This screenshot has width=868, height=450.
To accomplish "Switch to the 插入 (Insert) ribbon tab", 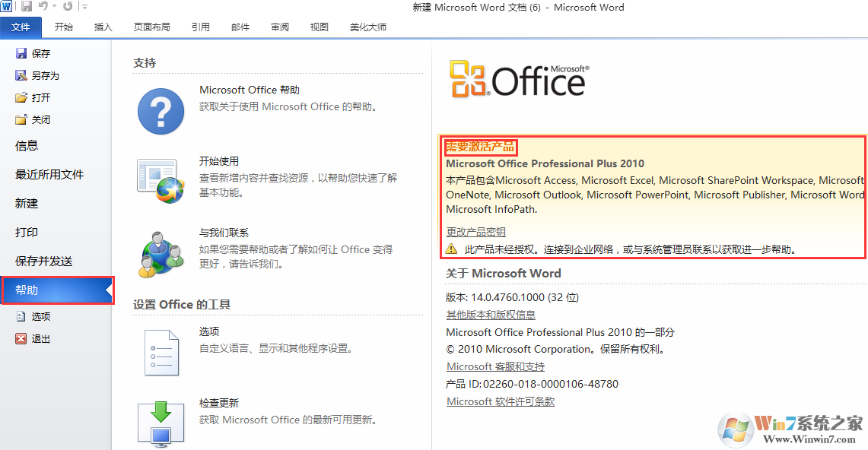I will tap(103, 27).
